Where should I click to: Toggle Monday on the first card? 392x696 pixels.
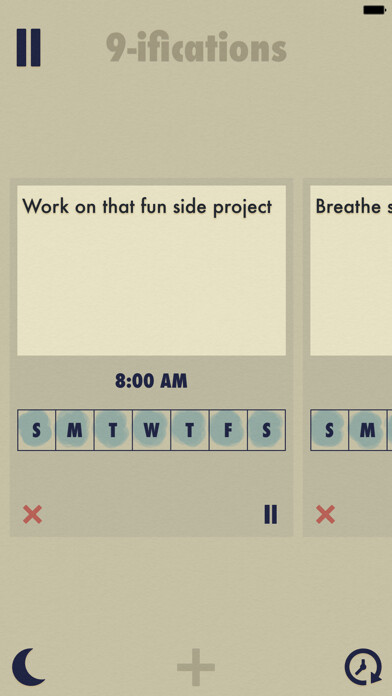75,430
